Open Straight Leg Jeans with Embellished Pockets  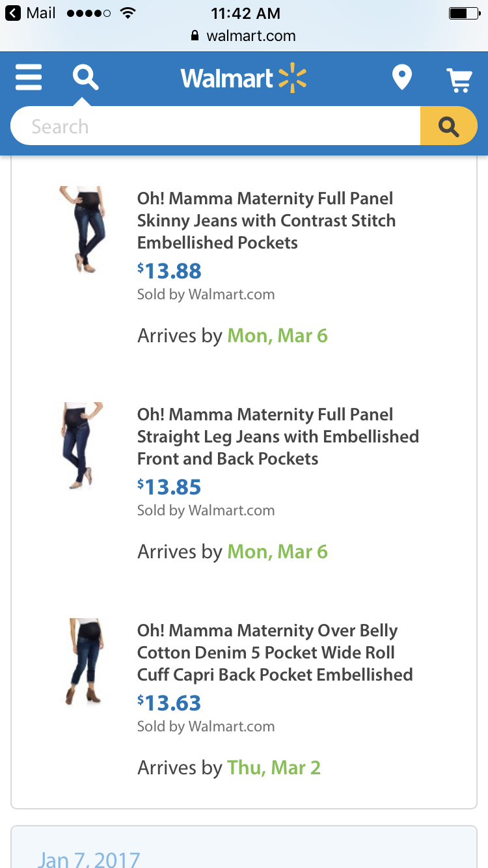[x=277, y=437]
